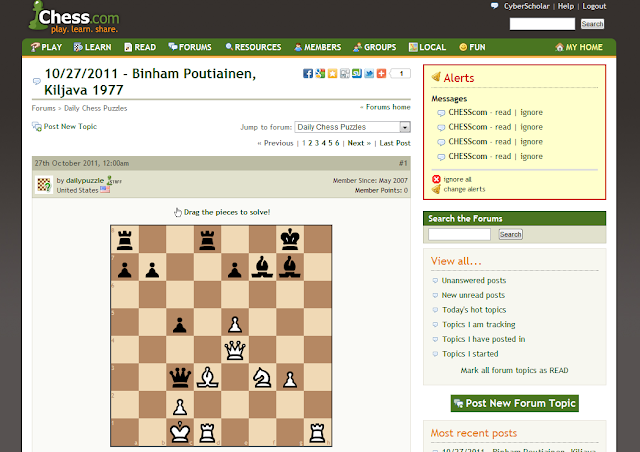The width and height of the screenshot is (640, 452).
Task: Click the black rook on d8
Action: click(x=207, y=239)
